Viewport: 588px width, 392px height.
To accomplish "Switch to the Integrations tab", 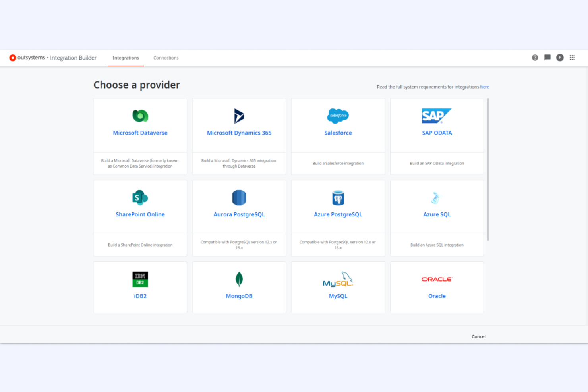I will [x=126, y=58].
